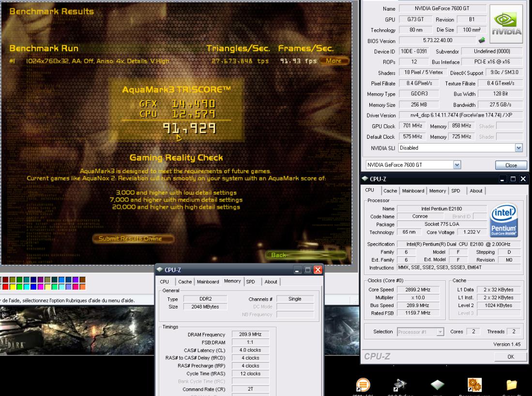Viewport: 532px width, 396px height.
Task: Click the CPU score 12,579
Action: pos(194,114)
